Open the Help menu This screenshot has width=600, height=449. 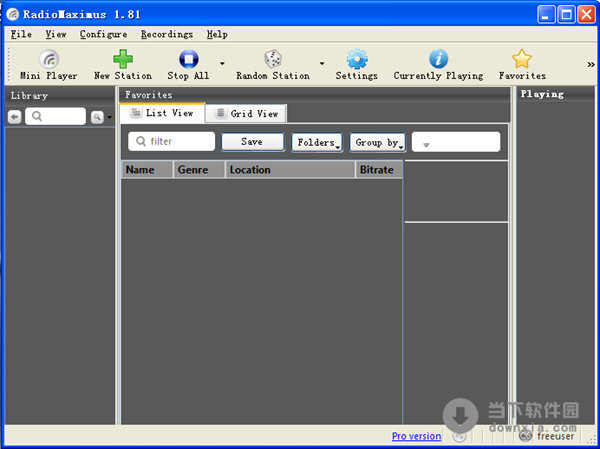(217, 34)
